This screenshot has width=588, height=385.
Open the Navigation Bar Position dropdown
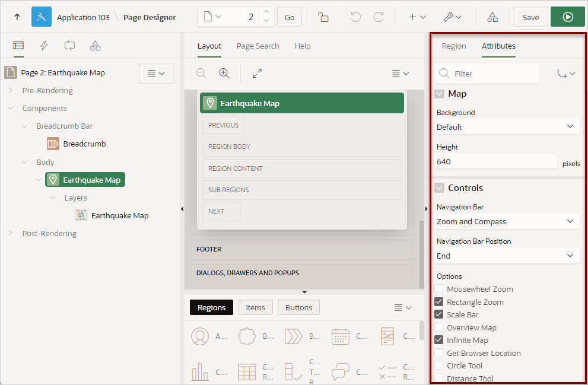(x=507, y=256)
